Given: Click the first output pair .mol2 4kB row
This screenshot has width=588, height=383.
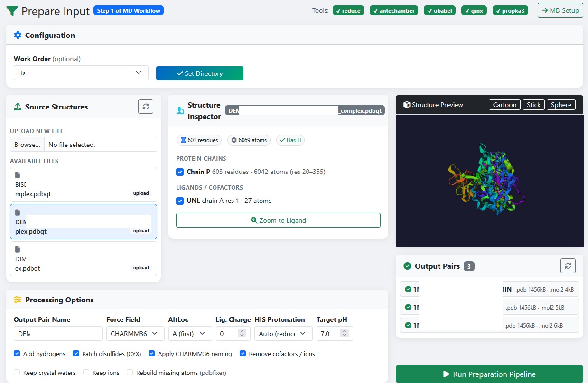Looking at the screenshot, I should click(x=489, y=289).
